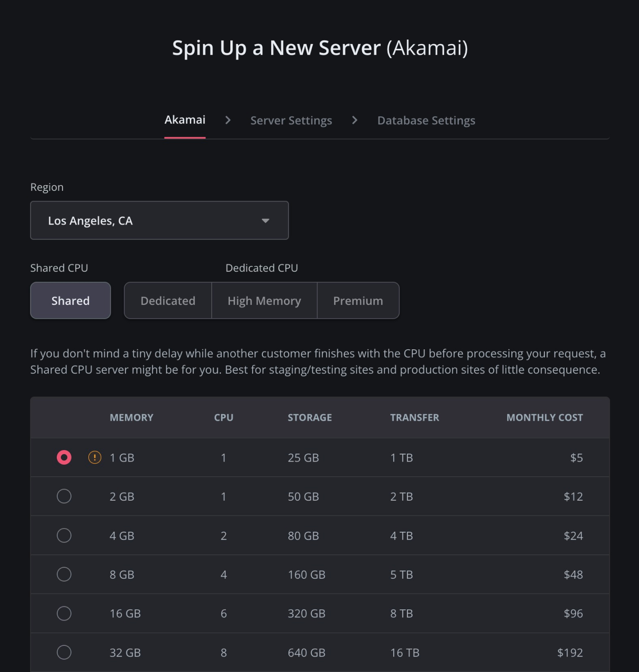Click the $5 monthly cost cell
This screenshot has width=639, height=672.
coord(576,458)
